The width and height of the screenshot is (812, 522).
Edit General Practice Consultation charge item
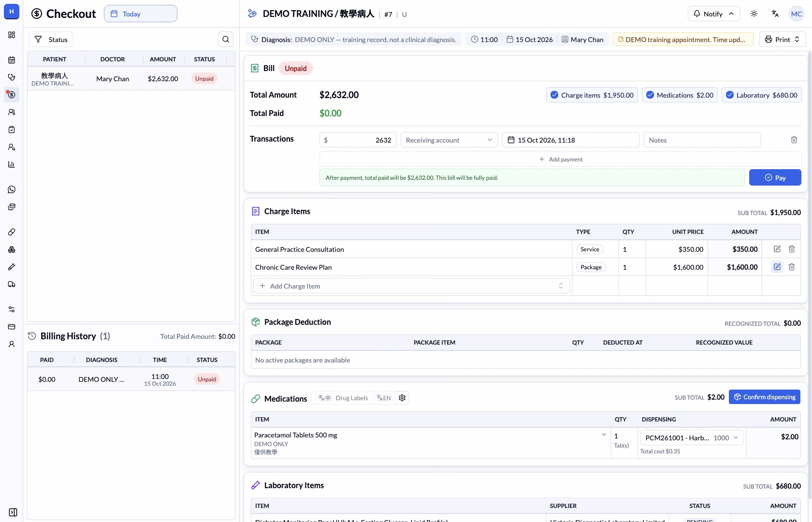tap(777, 249)
